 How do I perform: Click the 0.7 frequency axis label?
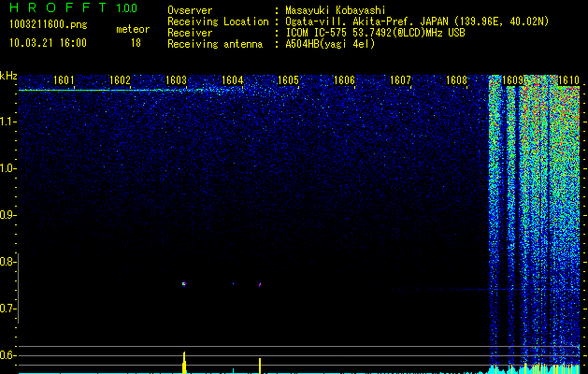(x=8, y=309)
